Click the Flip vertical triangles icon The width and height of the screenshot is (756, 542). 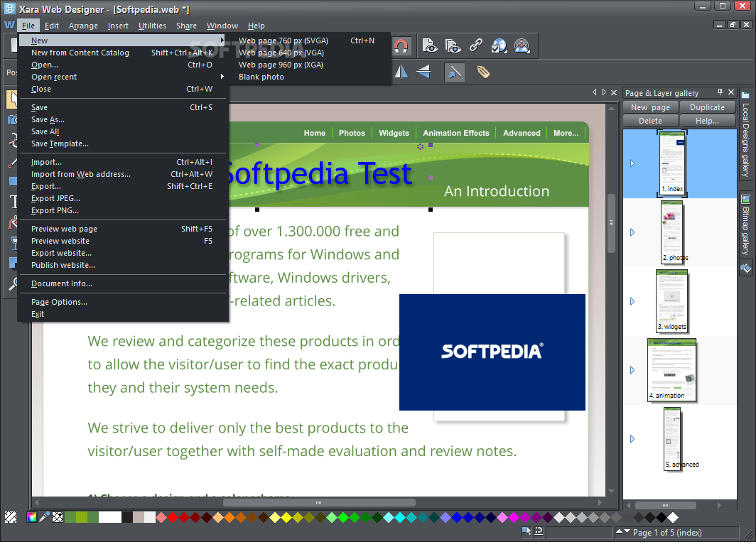[423, 72]
